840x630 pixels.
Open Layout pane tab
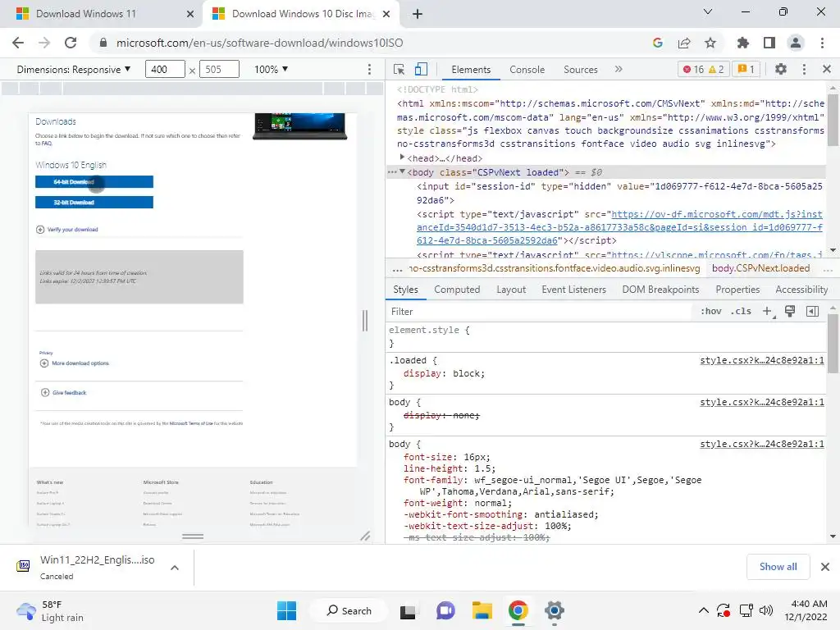511,290
